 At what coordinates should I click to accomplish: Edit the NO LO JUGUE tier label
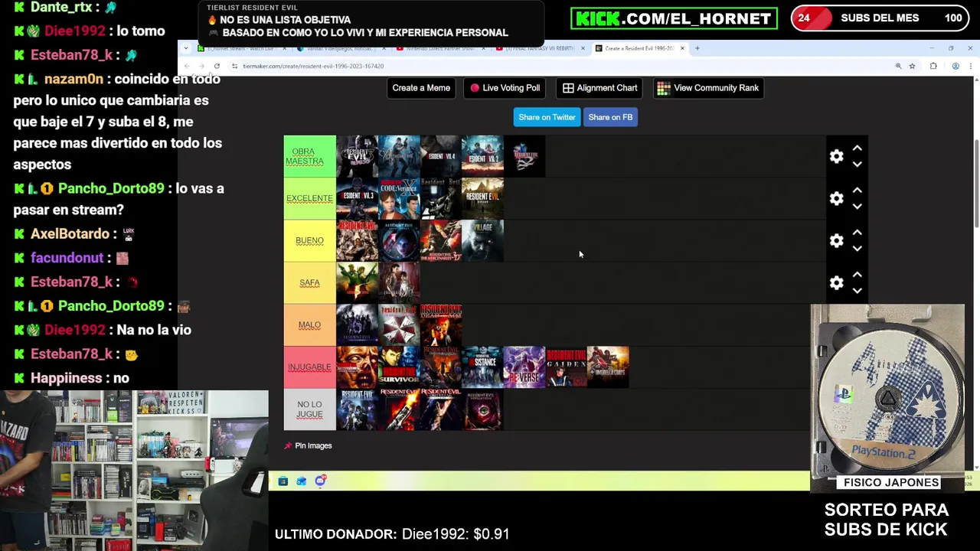(309, 409)
